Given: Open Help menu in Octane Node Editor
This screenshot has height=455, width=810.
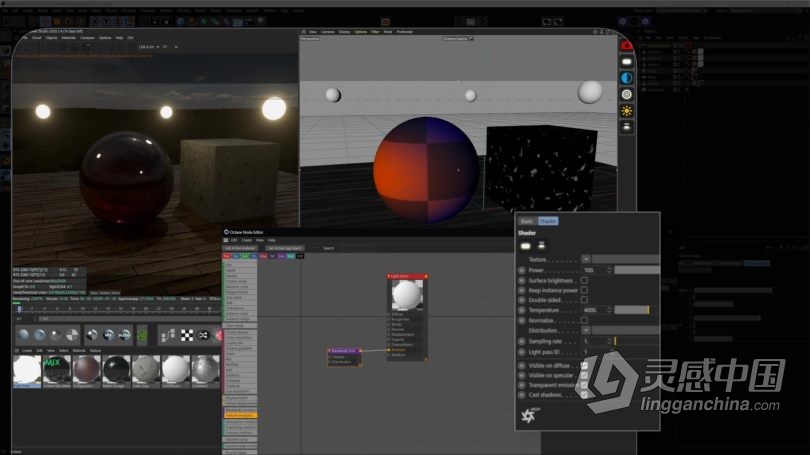Looking at the screenshot, I should pos(272,240).
